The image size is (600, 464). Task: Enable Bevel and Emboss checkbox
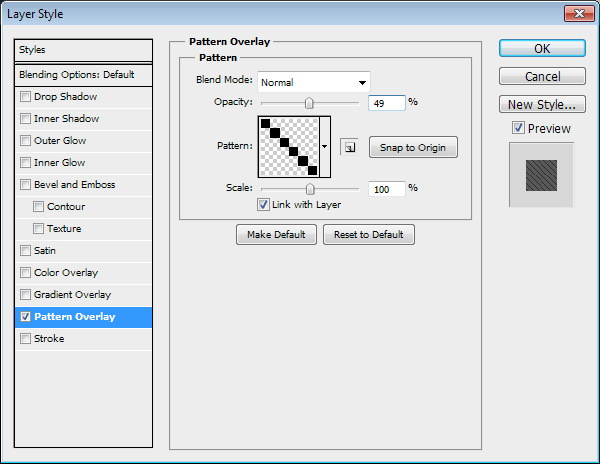(25, 184)
